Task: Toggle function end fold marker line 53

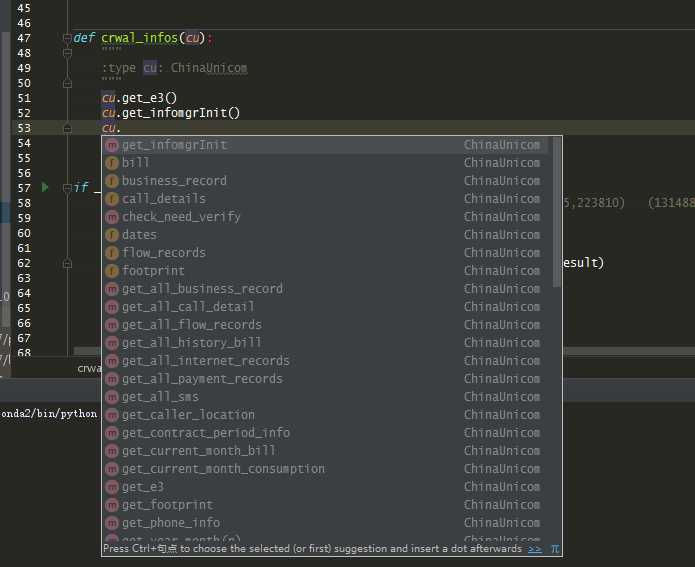Action: (67, 129)
